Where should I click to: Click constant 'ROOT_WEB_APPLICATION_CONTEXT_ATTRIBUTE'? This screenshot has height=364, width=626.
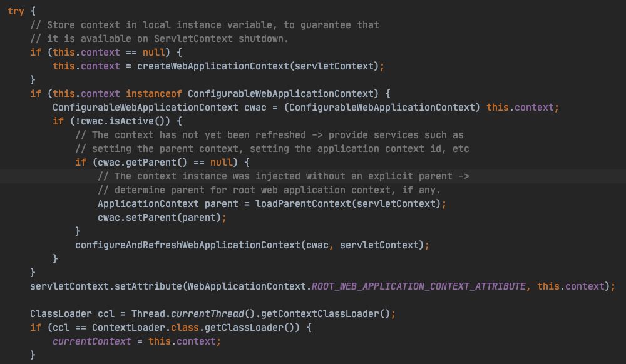tap(418, 286)
